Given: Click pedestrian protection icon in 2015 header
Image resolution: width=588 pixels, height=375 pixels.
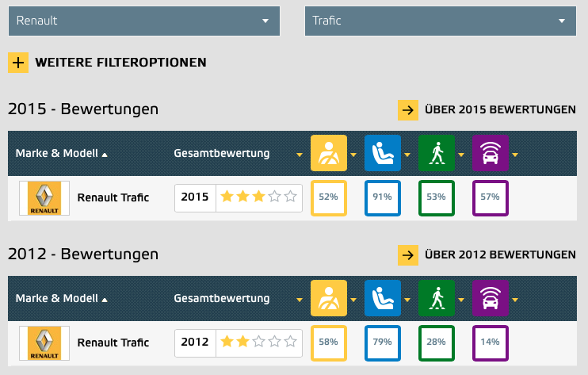Looking at the screenshot, I should pos(437,153).
